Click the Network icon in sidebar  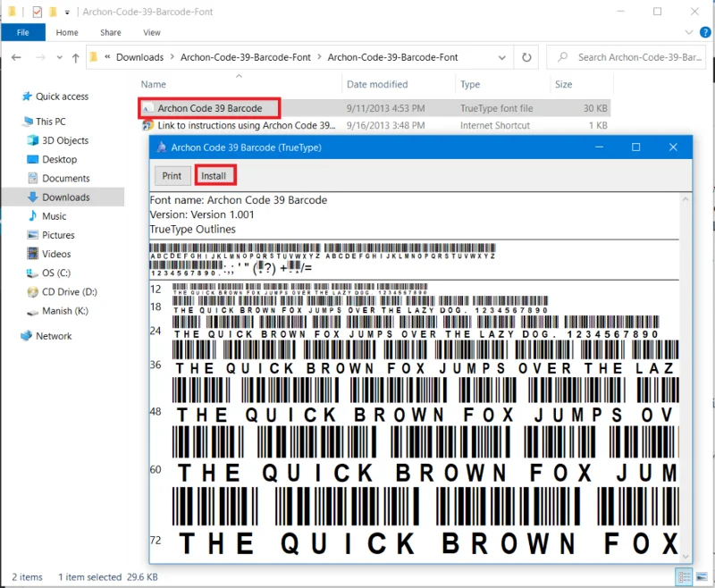tap(27, 335)
